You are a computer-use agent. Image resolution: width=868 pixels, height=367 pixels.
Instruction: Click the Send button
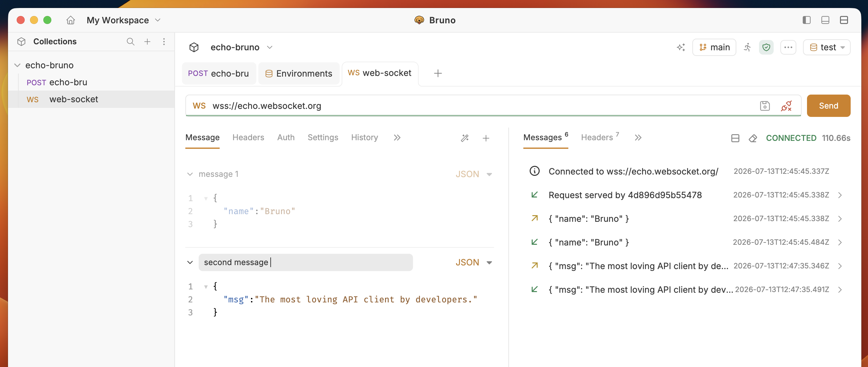[x=828, y=106]
